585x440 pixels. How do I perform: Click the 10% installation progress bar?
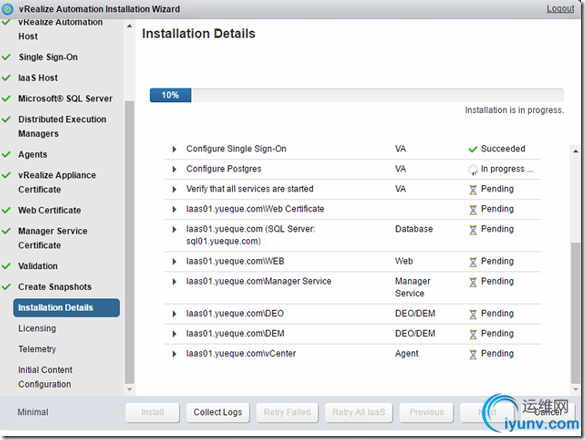pyautogui.click(x=357, y=95)
